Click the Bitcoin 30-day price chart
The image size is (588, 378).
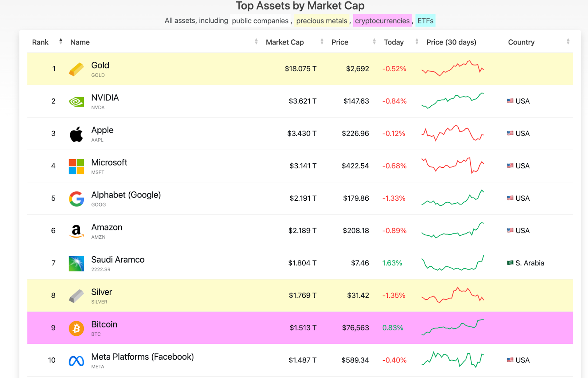(x=452, y=327)
